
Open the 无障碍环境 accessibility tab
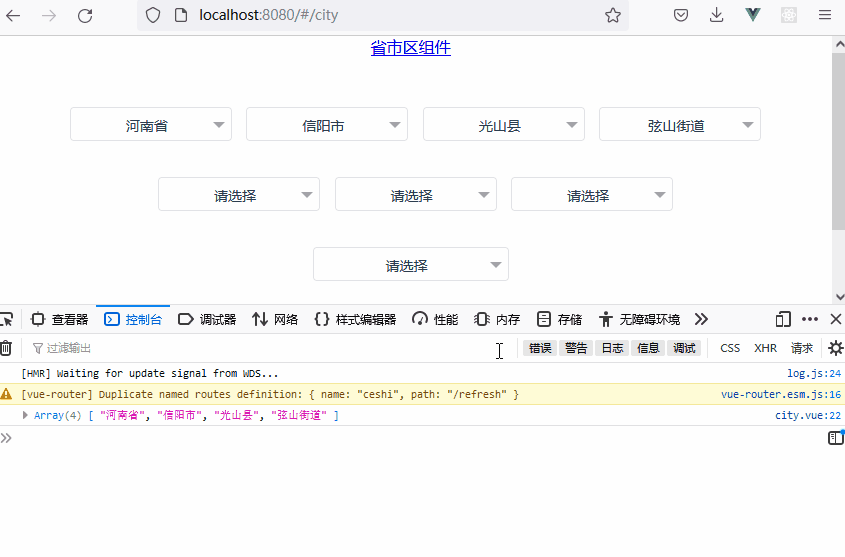(x=639, y=319)
